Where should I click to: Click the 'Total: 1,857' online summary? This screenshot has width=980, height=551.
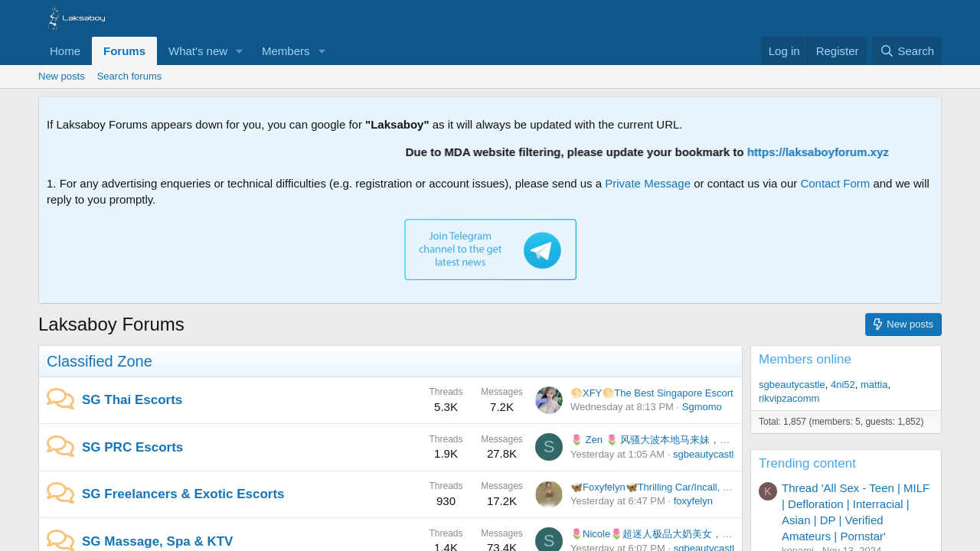tap(841, 422)
